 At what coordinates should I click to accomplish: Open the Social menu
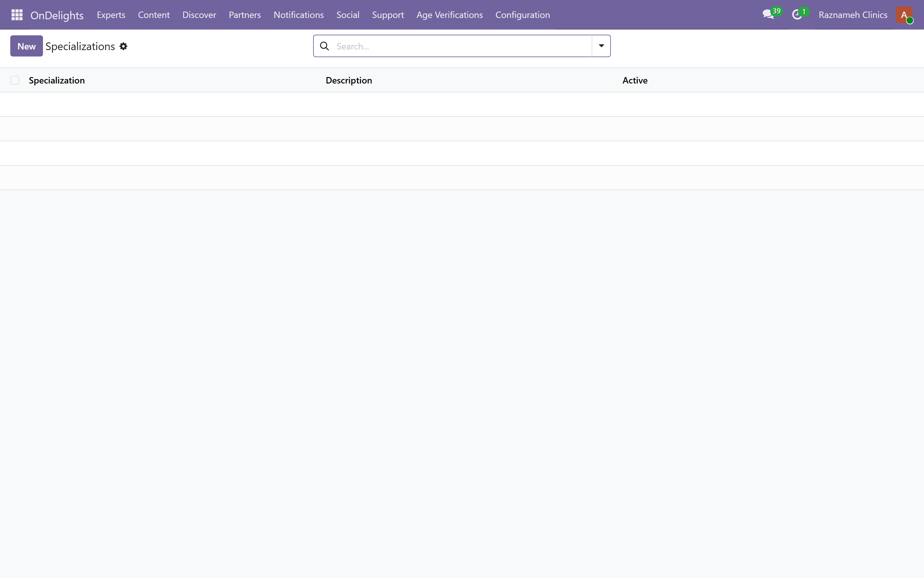coord(348,15)
